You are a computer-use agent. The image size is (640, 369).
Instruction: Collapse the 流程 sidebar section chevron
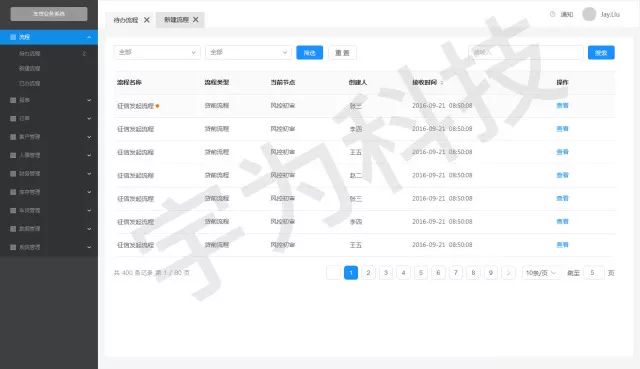(89, 37)
